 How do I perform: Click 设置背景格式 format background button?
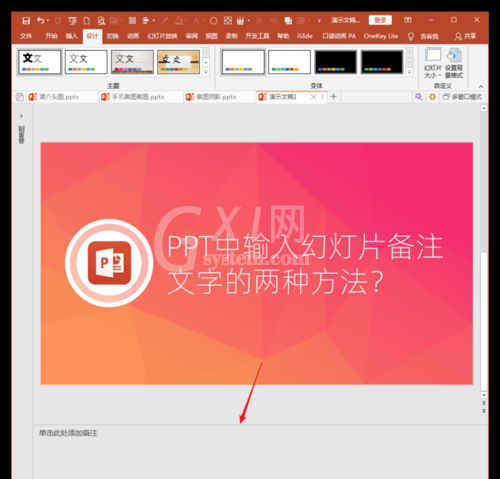point(454,63)
